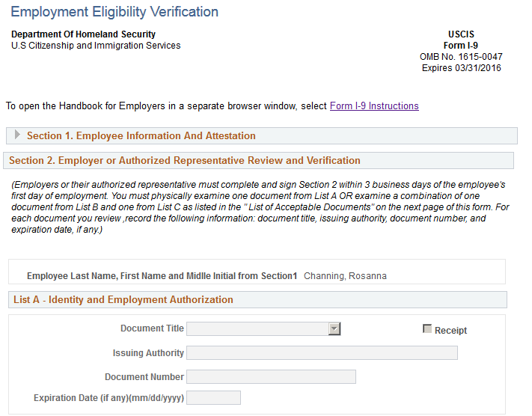Click the Issuing Authority label
Image resolution: width=532 pixels, height=416 pixels.
pyautogui.click(x=148, y=353)
